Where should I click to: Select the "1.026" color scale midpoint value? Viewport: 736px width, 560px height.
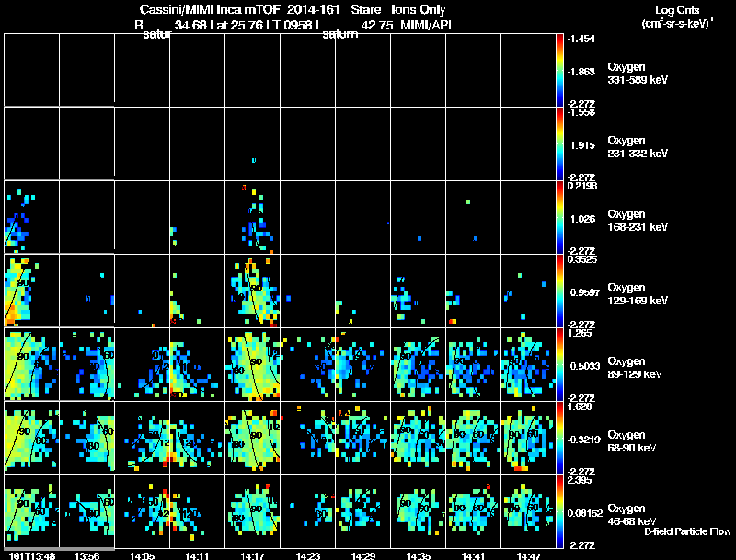(x=582, y=219)
